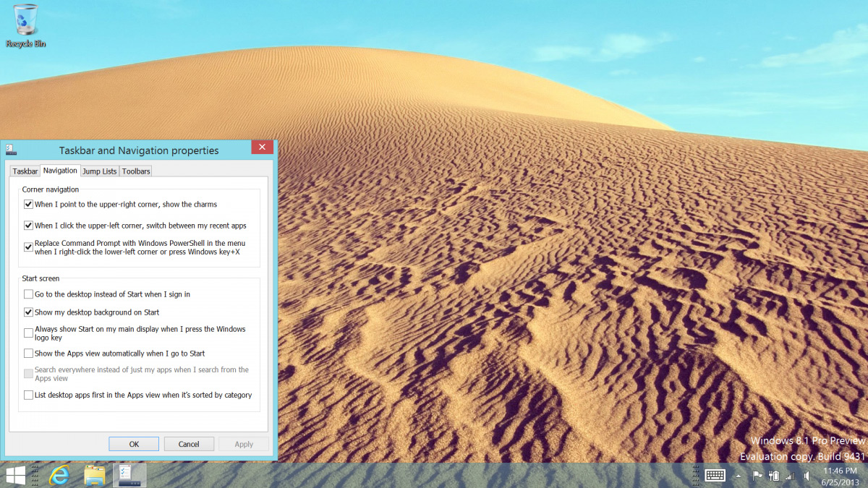Switch to the Toolbars tab

136,171
